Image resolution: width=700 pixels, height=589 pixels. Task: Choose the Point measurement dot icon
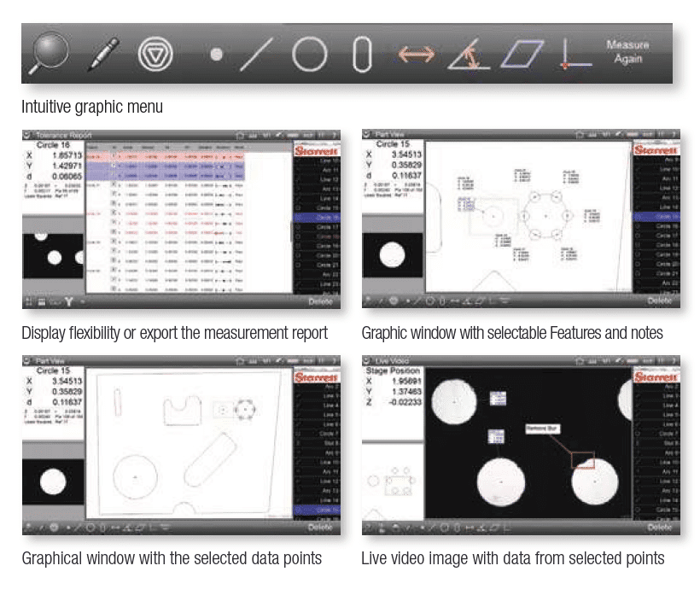click(x=217, y=55)
